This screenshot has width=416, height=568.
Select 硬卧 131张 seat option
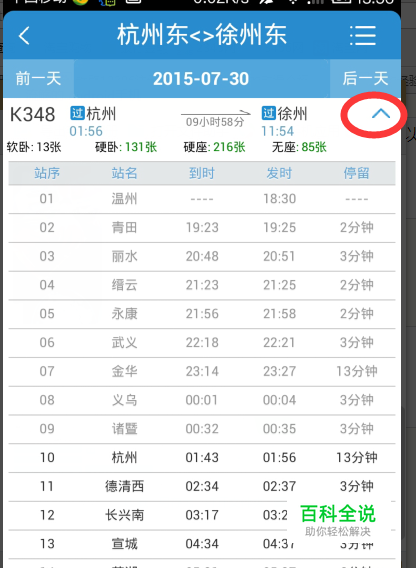click(126, 147)
